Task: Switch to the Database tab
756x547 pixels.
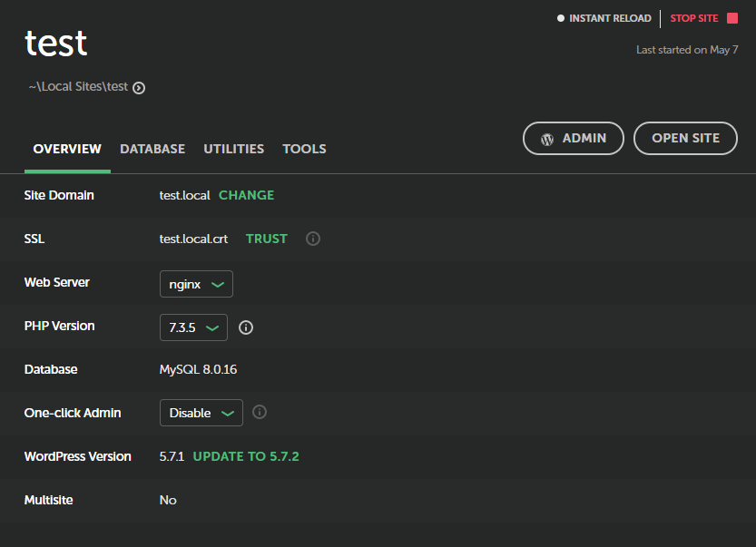Action: click(152, 149)
